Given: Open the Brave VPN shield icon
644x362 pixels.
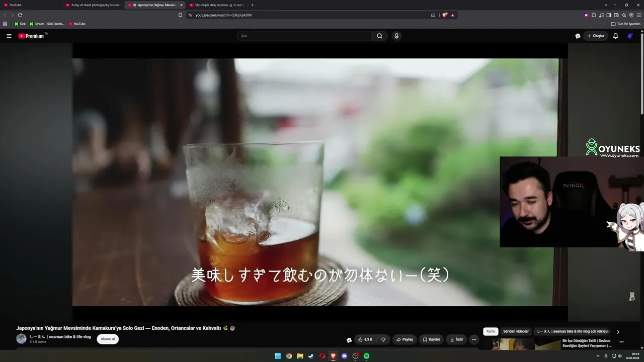Looking at the screenshot, I should pos(631,15).
